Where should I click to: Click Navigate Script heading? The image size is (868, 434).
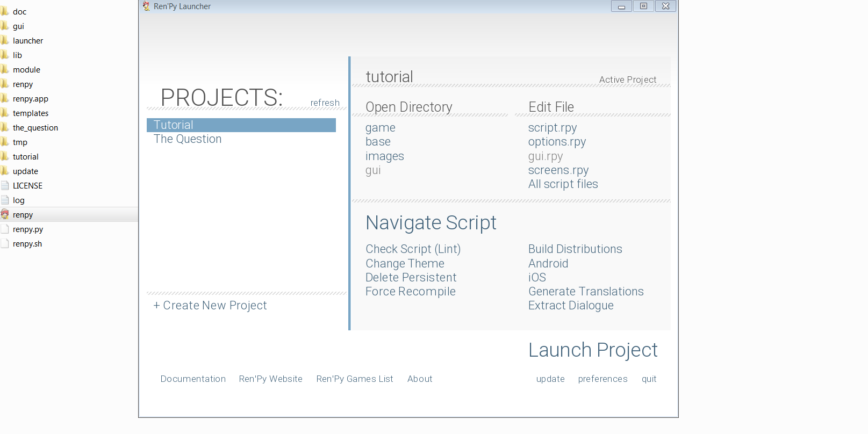pos(431,223)
